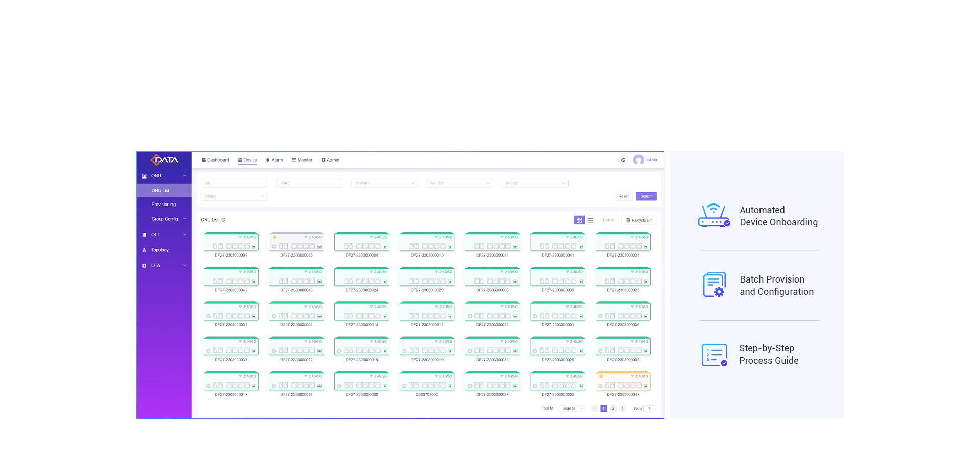Open the Model filter dropdown
This screenshot has height=459, width=980.
[535, 183]
